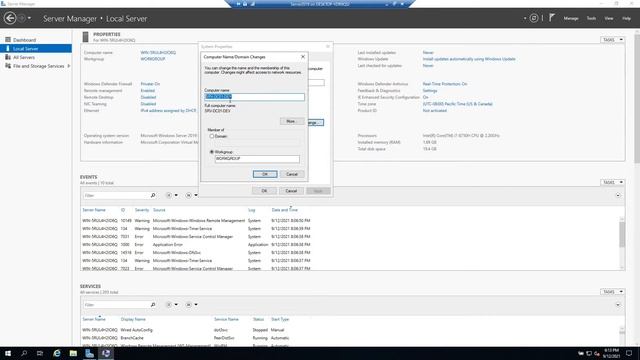
Task: Select the Workgroup radio button
Action: click(x=212, y=152)
